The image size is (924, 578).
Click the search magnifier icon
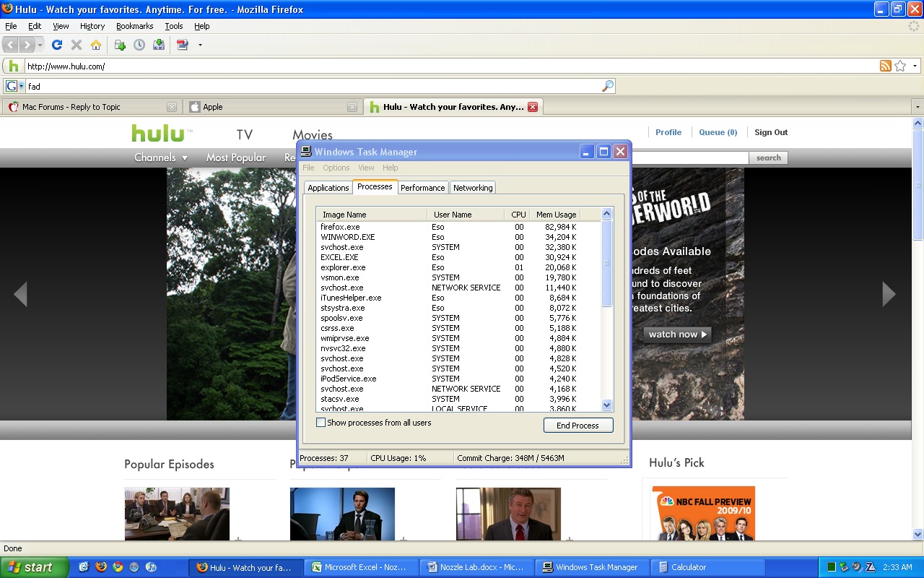point(608,86)
